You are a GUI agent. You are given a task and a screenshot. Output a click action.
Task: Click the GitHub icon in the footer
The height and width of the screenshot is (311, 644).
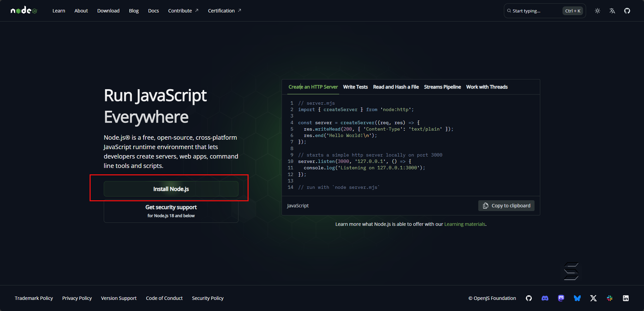point(529,298)
